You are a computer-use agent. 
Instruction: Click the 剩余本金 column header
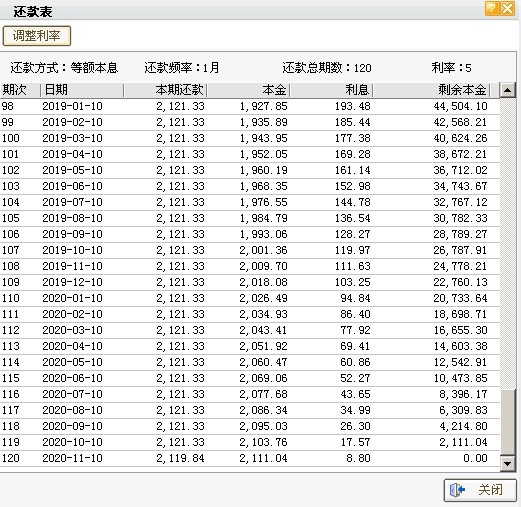pos(431,90)
